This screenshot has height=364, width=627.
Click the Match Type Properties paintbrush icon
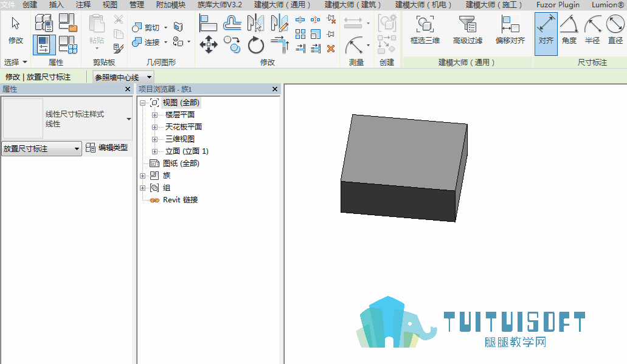pos(119,49)
